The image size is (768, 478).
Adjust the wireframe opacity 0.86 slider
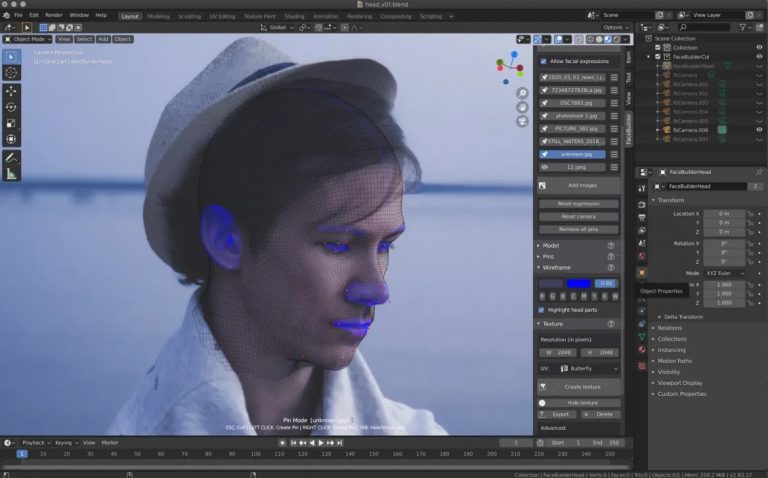[606, 283]
